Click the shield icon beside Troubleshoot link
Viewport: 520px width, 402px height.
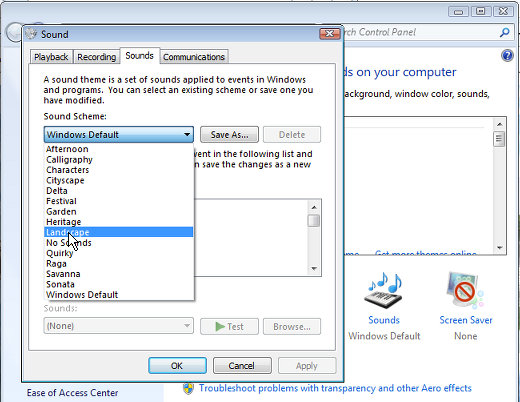click(x=188, y=388)
